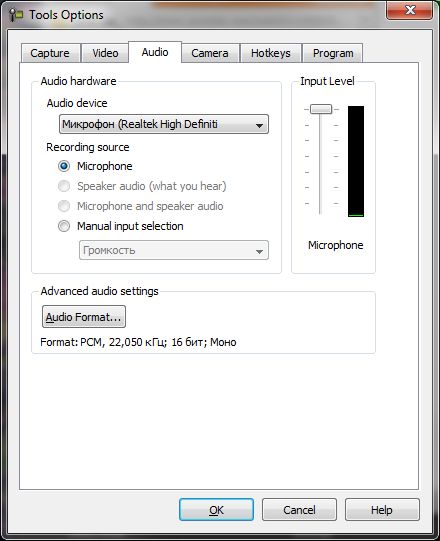Click the Input Level slider handle
440x541 pixels.
[x=321, y=109]
